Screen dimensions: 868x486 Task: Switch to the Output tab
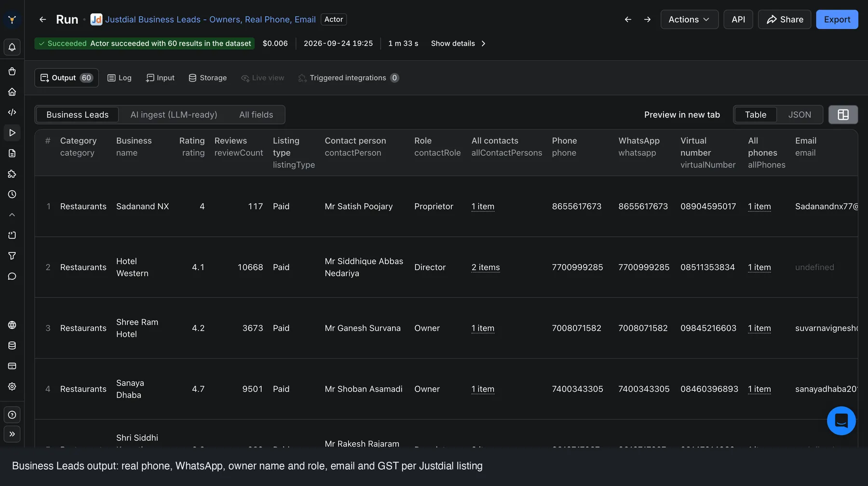pos(67,78)
